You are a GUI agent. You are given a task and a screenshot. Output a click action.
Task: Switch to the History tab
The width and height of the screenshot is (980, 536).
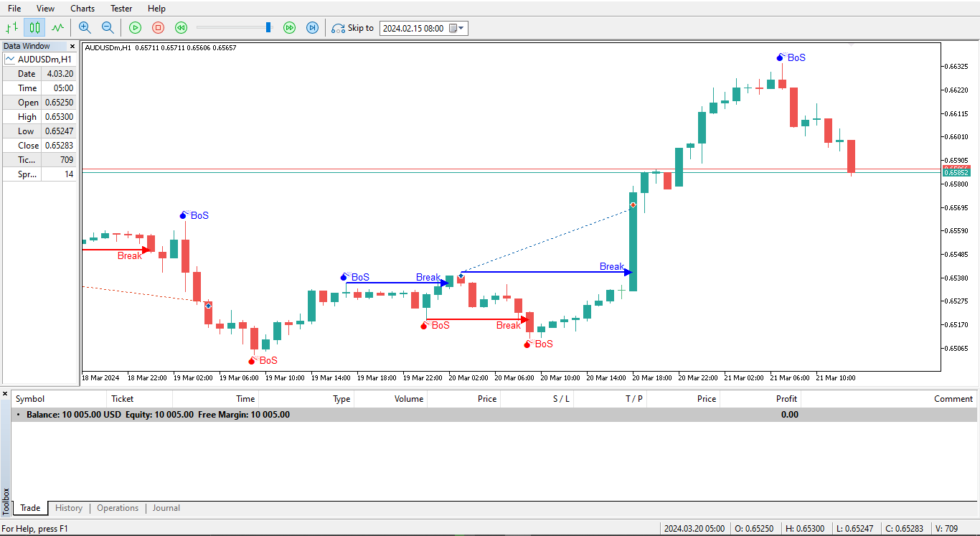click(x=68, y=508)
